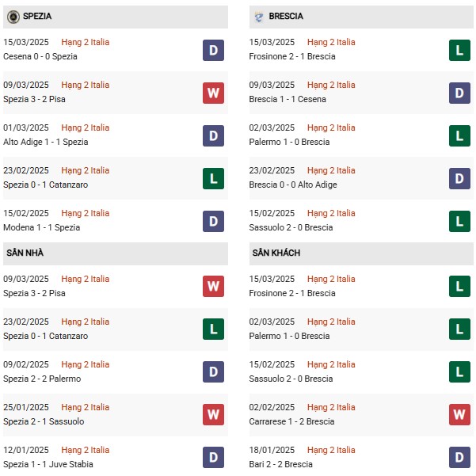
Task: Click the L badge for Frosinone 2-1 Brescia in Brescia's overall list
Action: pyautogui.click(x=459, y=50)
